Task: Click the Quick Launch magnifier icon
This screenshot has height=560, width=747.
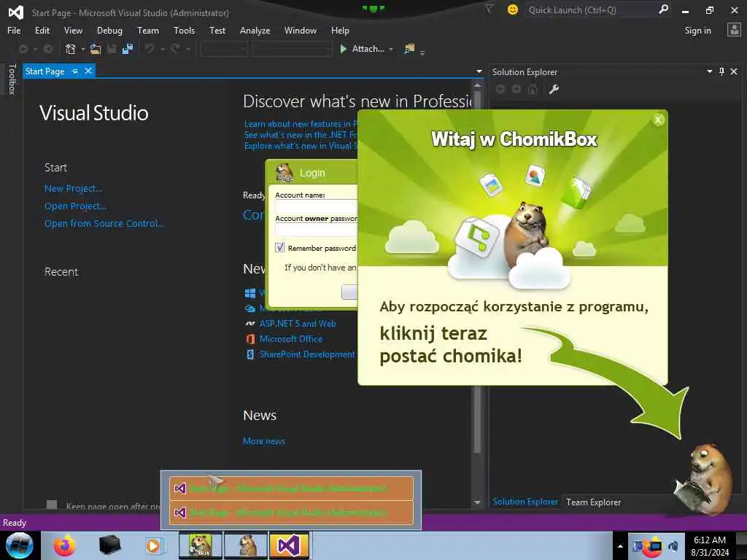Action: tap(663, 9)
